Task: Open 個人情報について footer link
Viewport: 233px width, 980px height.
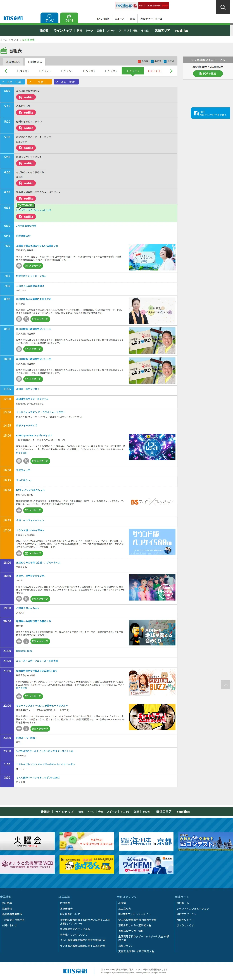Action: [x=70, y=914]
